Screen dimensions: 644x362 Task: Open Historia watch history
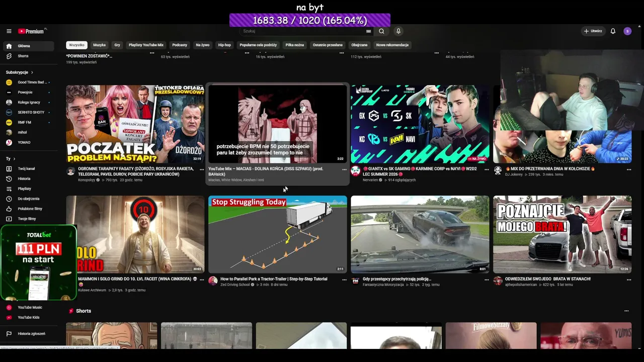(28, 178)
